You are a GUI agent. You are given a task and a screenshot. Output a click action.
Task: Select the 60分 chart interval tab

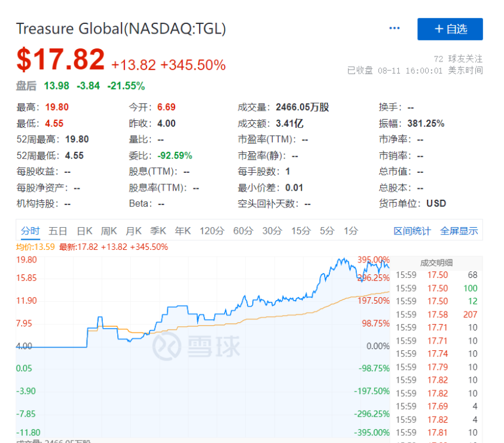tap(243, 231)
